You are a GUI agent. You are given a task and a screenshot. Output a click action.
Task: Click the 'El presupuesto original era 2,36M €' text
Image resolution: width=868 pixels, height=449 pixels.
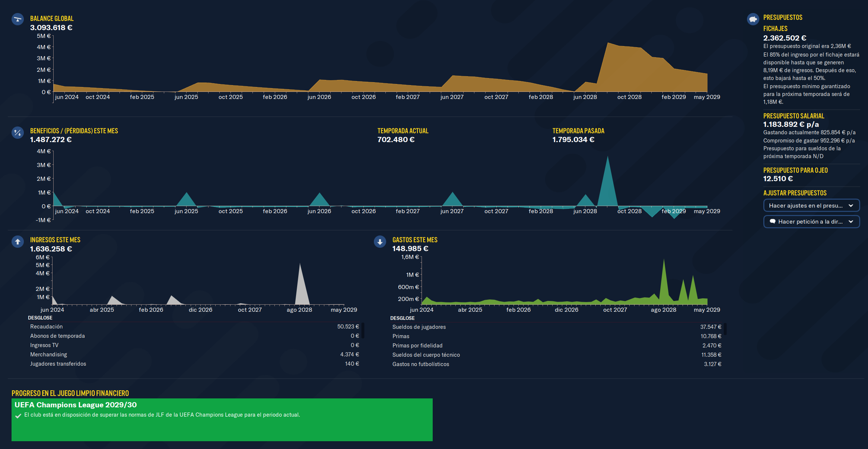click(x=807, y=46)
